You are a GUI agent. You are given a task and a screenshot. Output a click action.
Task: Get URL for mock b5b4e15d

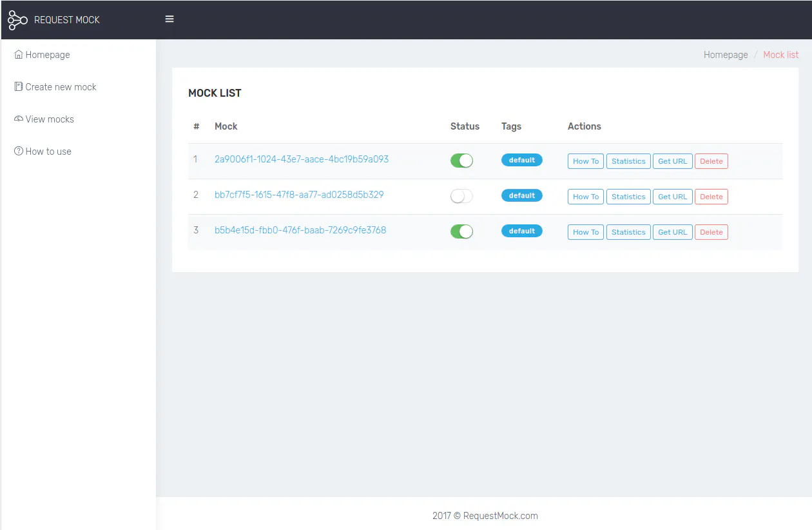[x=673, y=232]
